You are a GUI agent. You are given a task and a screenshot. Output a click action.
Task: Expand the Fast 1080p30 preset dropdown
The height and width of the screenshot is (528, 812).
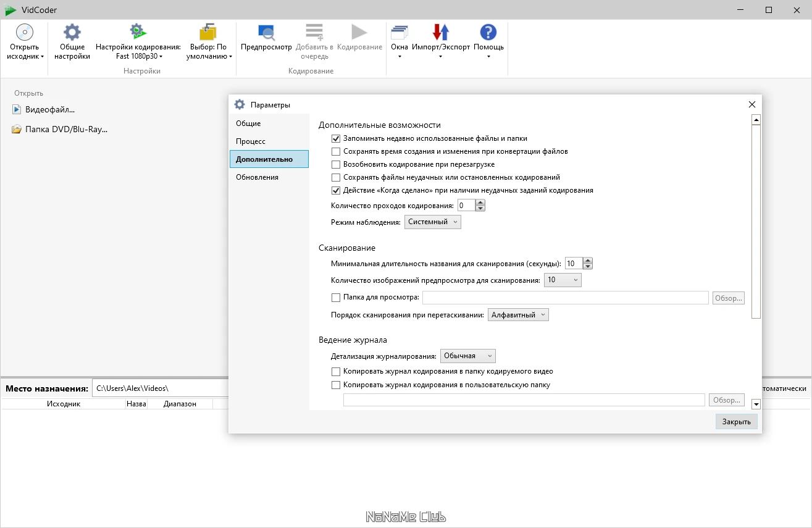[x=161, y=57]
